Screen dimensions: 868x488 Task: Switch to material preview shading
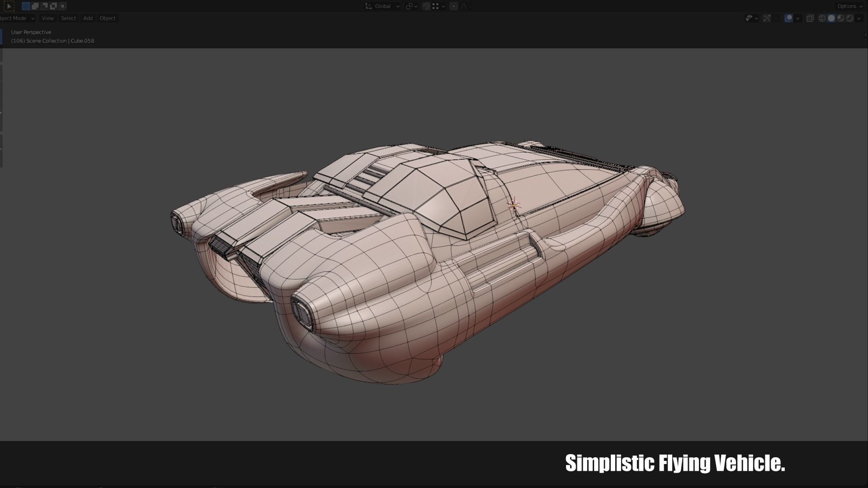[840, 19]
